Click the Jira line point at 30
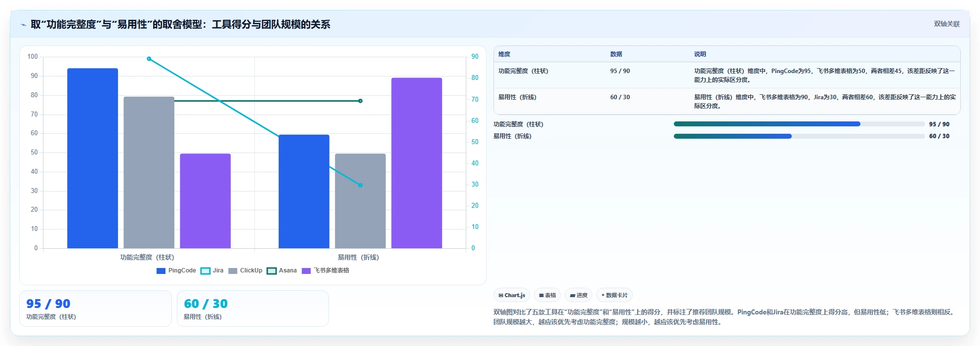980x346 pixels. (360, 185)
